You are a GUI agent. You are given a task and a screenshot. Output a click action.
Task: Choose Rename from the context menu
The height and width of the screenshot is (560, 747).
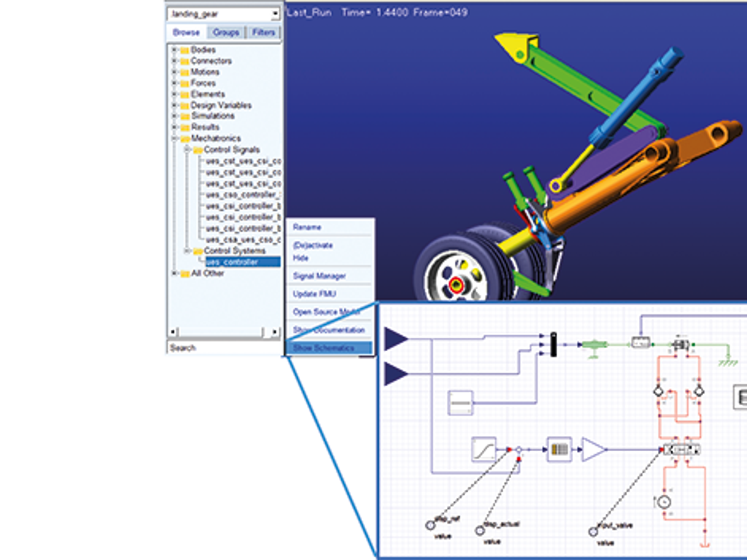307,227
